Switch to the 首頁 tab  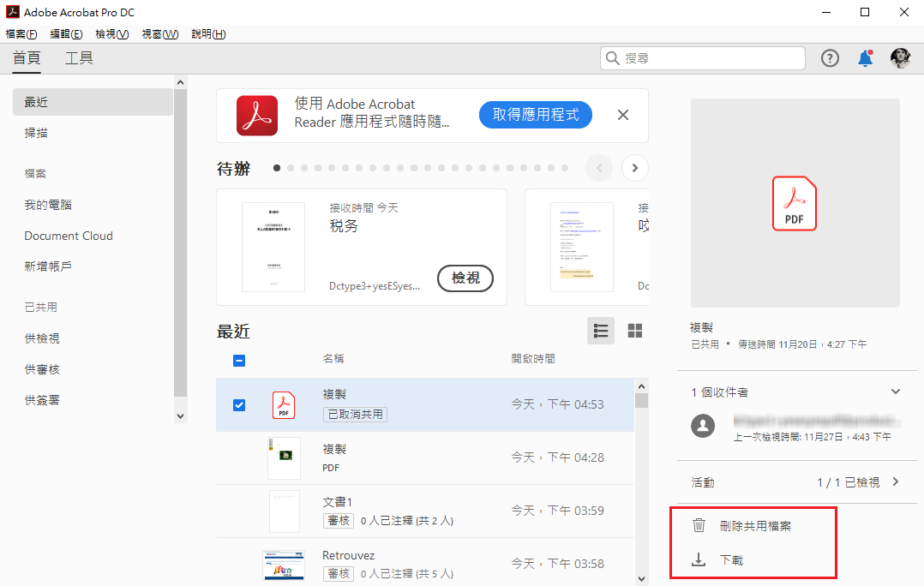27,58
